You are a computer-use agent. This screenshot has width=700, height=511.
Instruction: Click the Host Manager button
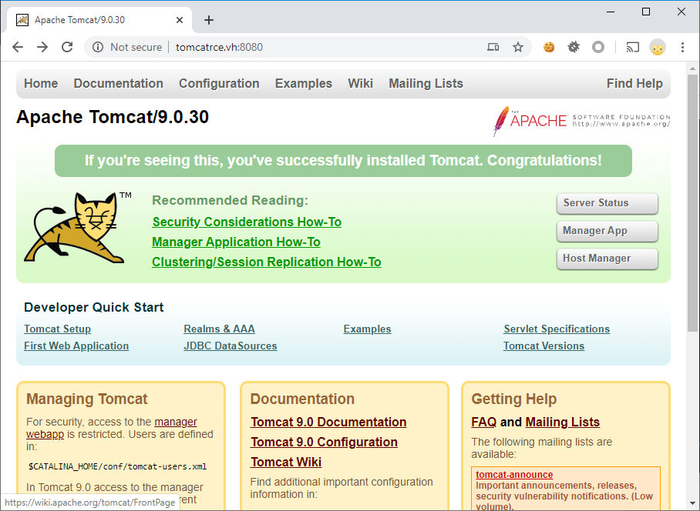click(x=607, y=258)
